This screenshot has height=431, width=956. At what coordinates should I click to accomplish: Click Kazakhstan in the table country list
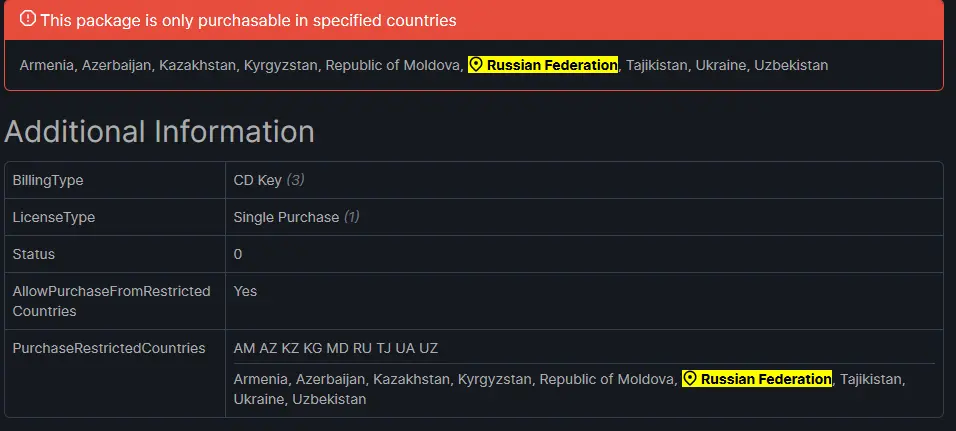[x=412, y=379]
